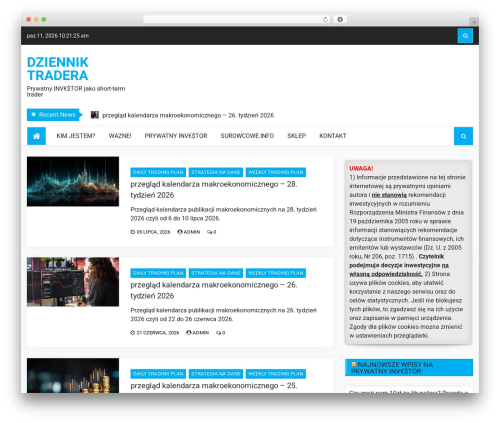This screenshot has height=423, width=500.
Task: Open the abstract data wave thumbnail of 28. tydzień post
Action: (73, 181)
